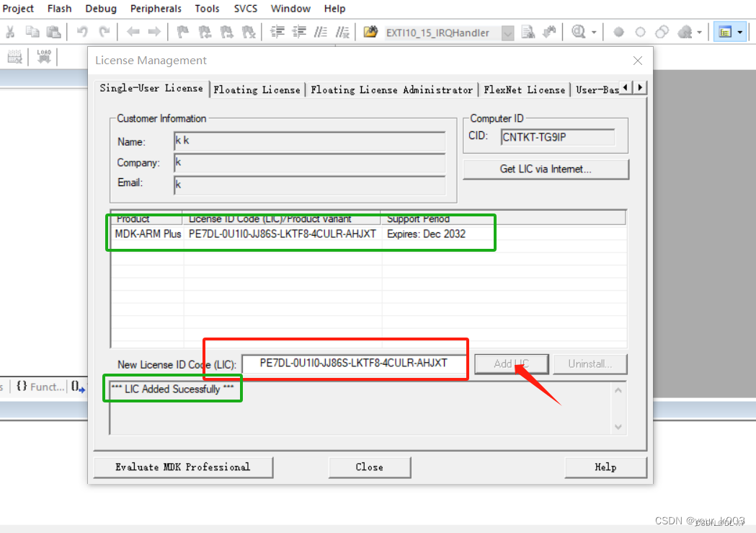This screenshot has height=533, width=756.
Task: Select the Single-User License tab
Action: [x=151, y=88]
